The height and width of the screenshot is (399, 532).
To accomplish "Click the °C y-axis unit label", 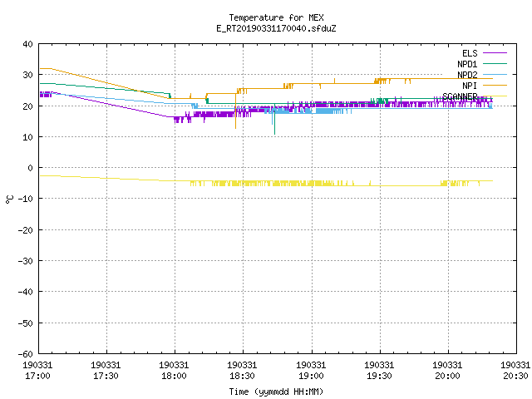I will [9, 199].
